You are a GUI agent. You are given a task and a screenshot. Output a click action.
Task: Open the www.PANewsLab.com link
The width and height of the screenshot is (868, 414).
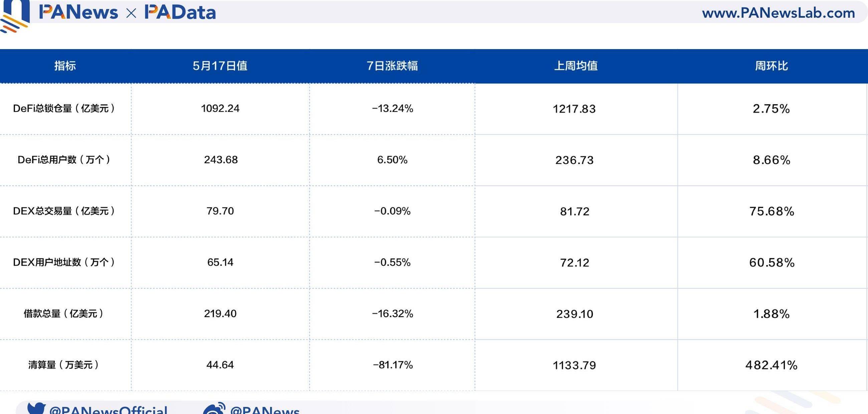pos(779,13)
